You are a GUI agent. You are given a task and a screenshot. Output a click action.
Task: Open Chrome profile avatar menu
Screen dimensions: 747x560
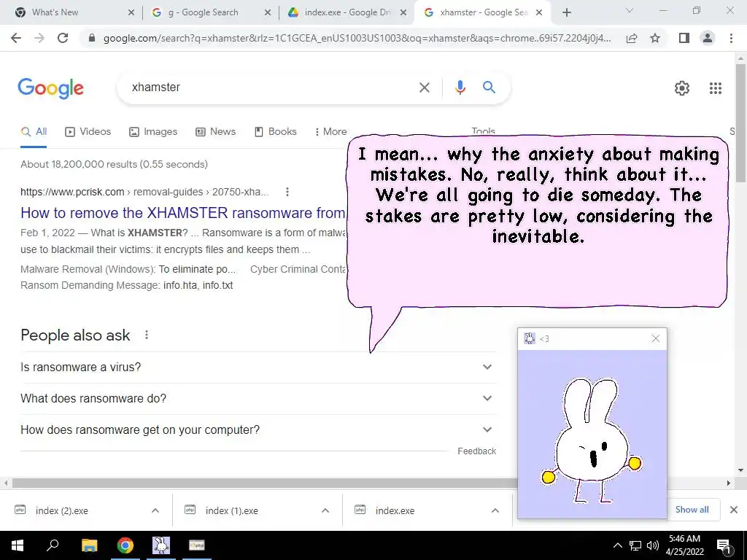coord(708,38)
